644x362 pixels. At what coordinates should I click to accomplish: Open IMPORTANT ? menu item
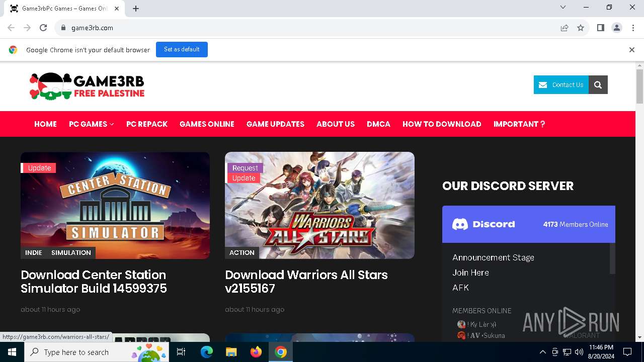(x=519, y=124)
